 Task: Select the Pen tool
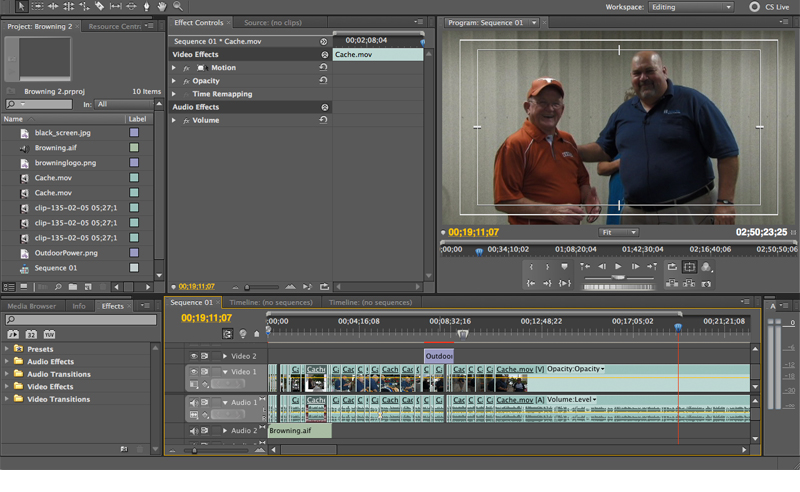tap(147, 6)
